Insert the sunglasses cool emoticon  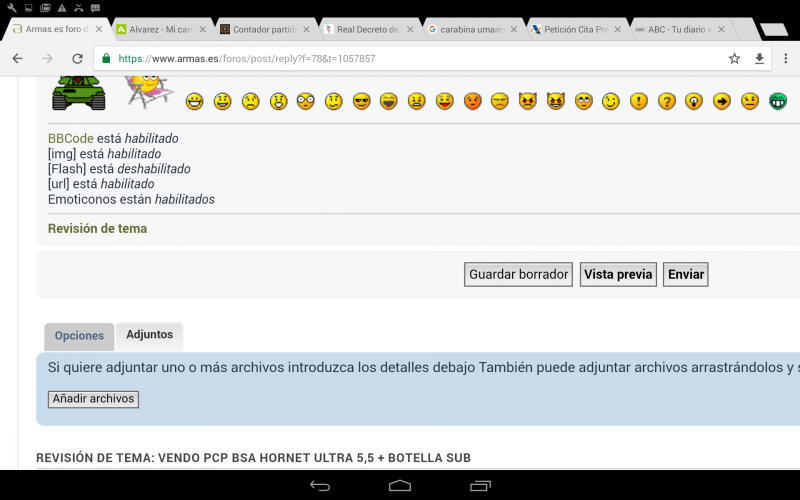[361, 101]
